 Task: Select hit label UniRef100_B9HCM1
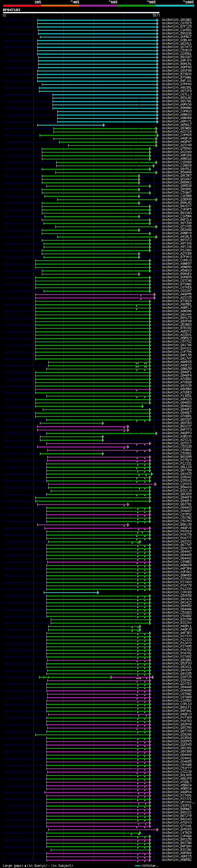177,64
